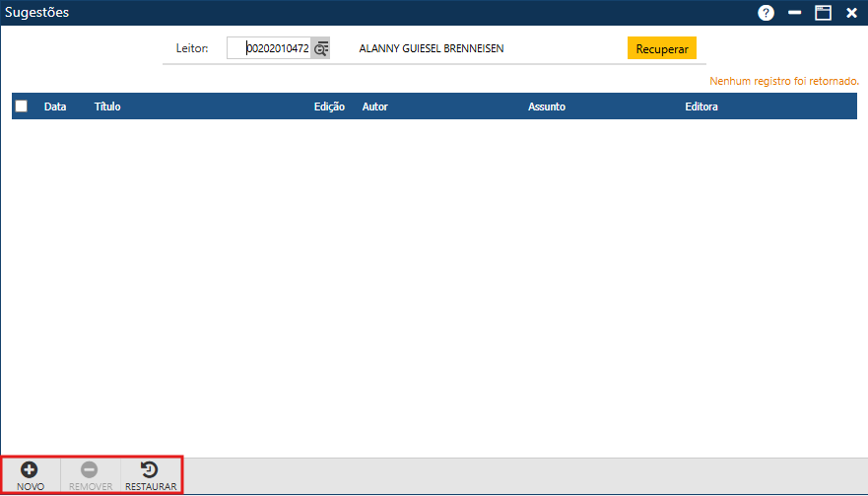The image size is (868, 496).
Task: Minimize the Sugestões window
Action: pyautogui.click(x=795, y=13)
